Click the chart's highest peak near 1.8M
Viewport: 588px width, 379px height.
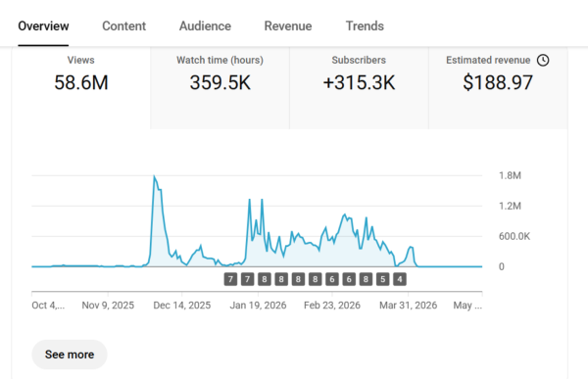tap(154, 176)
